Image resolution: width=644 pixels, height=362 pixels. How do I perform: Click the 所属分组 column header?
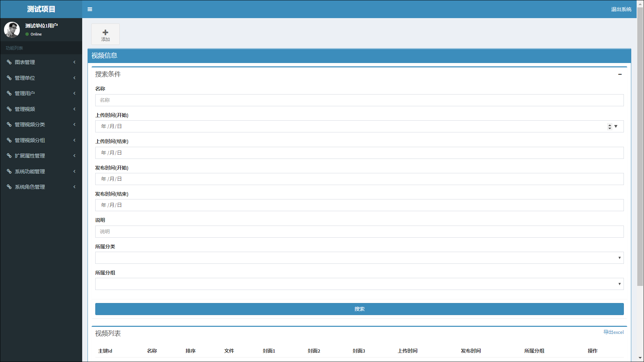pos(534,351)
